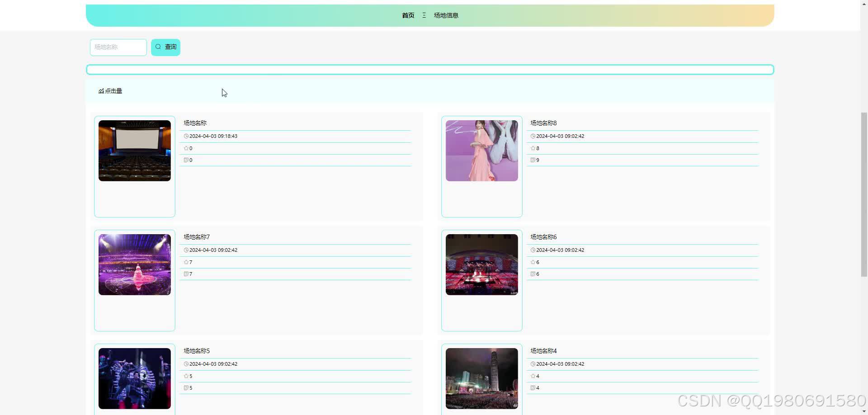
Task: Click the comment icon in the 场地名称6 card
Action: (533, 274)
